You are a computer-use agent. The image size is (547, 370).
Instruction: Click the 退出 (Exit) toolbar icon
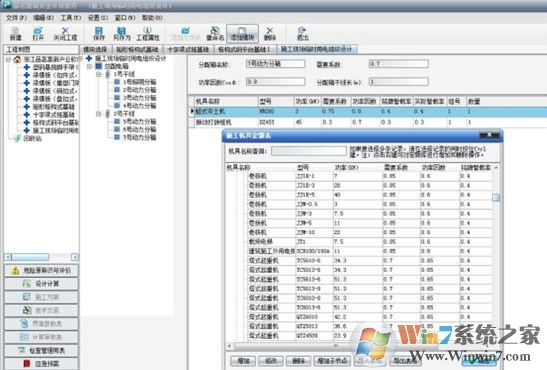(x=302, y=33)
